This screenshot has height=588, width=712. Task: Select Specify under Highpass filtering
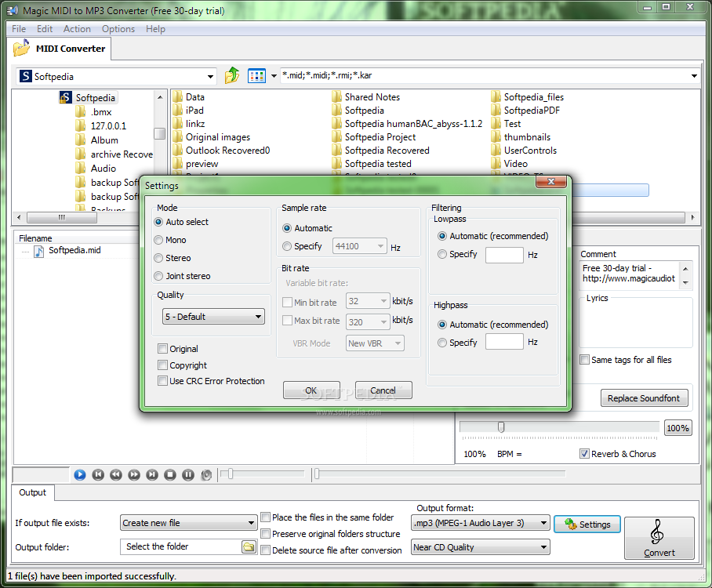click(x=442, y=343)
